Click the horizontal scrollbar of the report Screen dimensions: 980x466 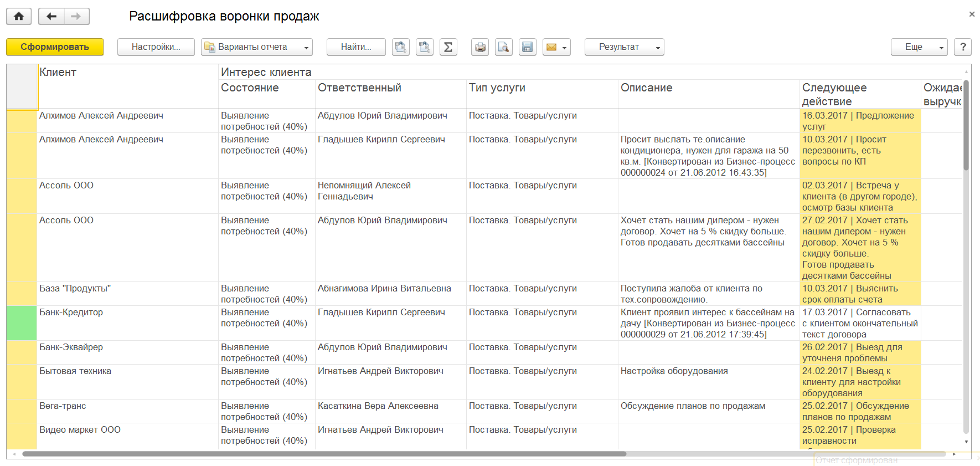pyautogui.click(x=324, y=454)
